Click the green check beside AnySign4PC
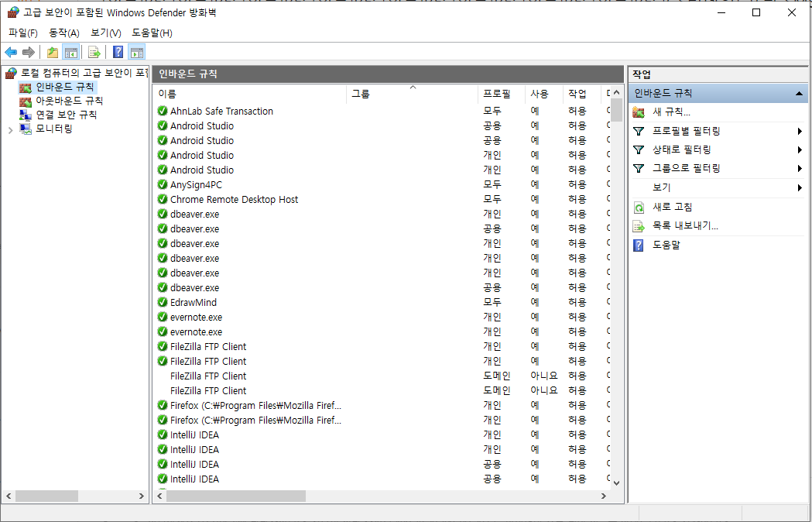This screenshot has width=812, height=522. pyautogui.click(x=163, y=184)
